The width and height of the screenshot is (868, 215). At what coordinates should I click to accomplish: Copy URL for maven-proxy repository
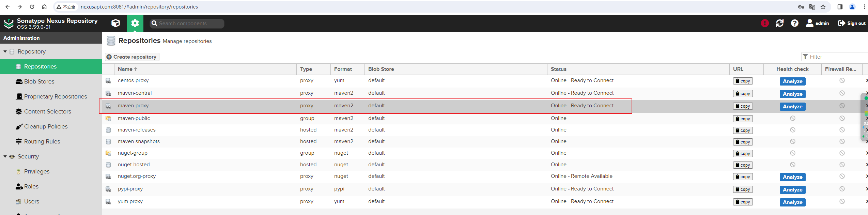click(x=743, y=106)
